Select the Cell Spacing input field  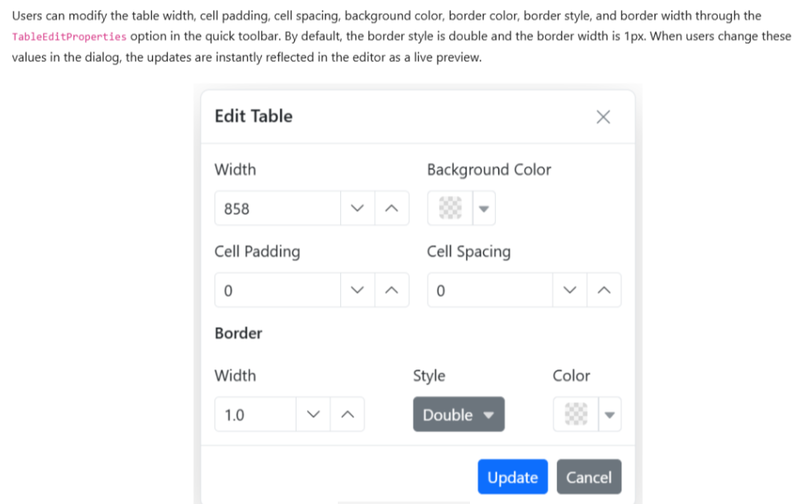[490, 291]
